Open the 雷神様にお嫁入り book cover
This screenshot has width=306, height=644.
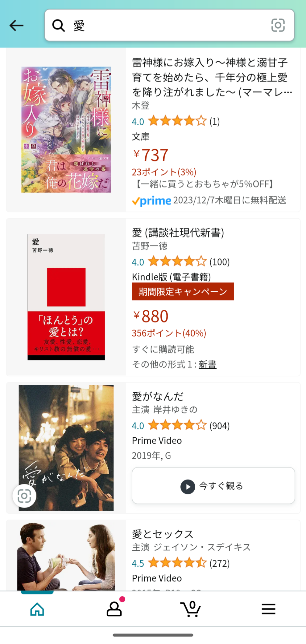point(66,130)
